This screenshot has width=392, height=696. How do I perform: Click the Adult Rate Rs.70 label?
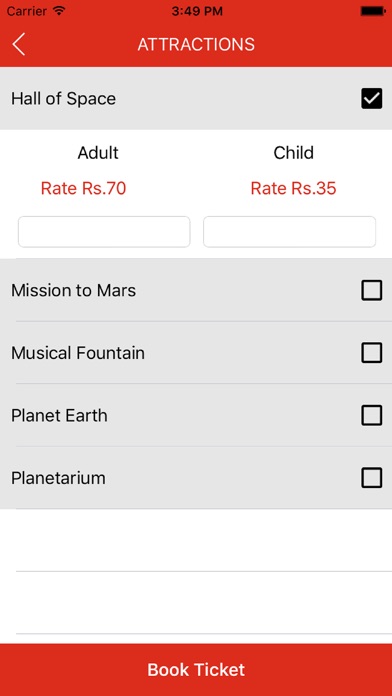click(x=83, y=188)
